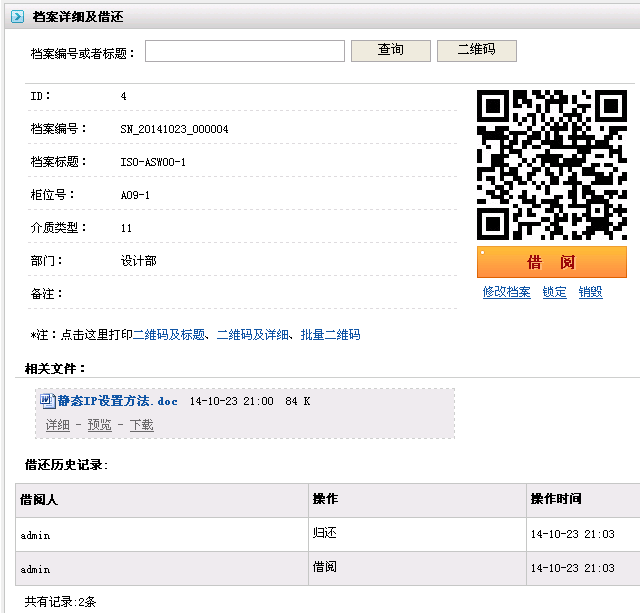Viewport: 640px width, 613px height.
Task: Click the 档案详细及借还 panel title
Action: pyautogui.click(x=78, y=17)
